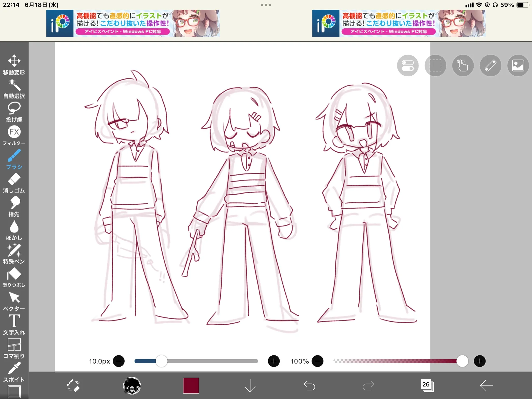The height and width of the screenshot is (399, 532).
Task: Increase brush thickness with plus button
Action: click(x=274, y=361)
